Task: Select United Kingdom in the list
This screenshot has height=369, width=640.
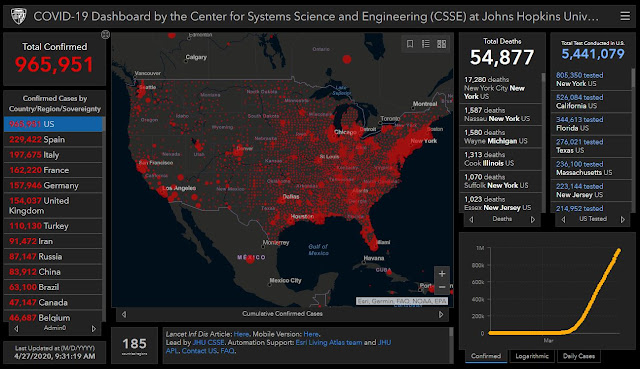Action: point(53,206)
